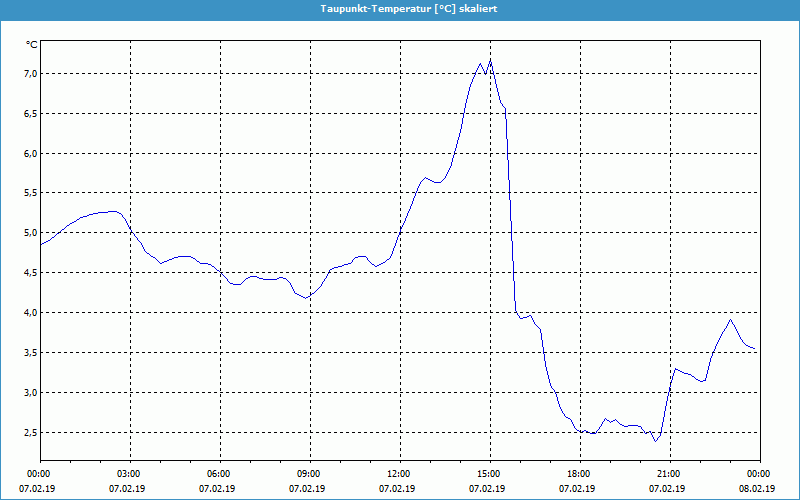Click the 09:00 time axis label

(309, 474)
